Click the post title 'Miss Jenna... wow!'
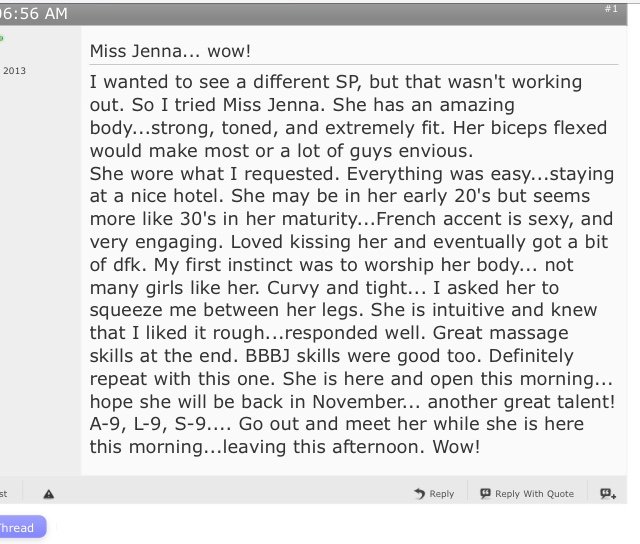This screenshot has width=640, height=544. tap(170, 51)
